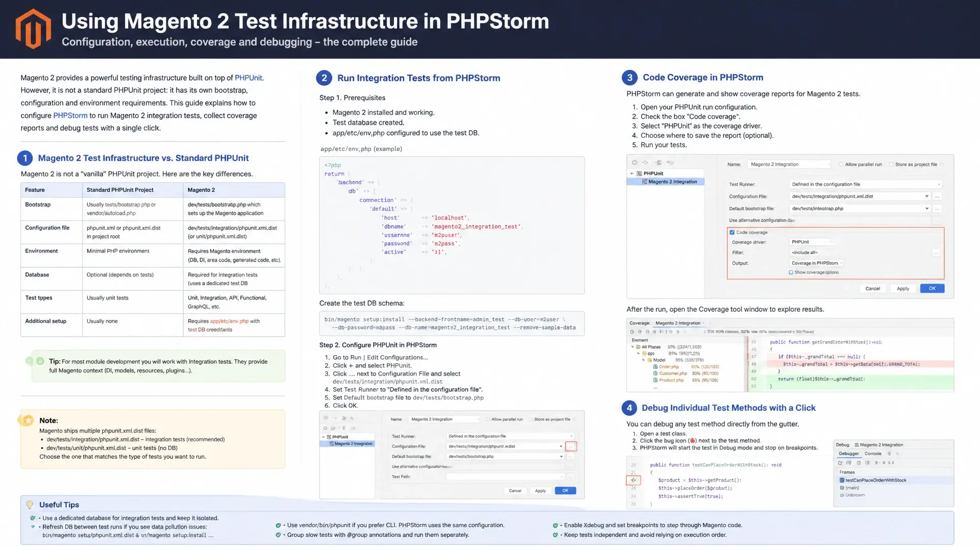
Task: Open Coverage driver PHPUnit dropdown
Action: pos(812,242)
